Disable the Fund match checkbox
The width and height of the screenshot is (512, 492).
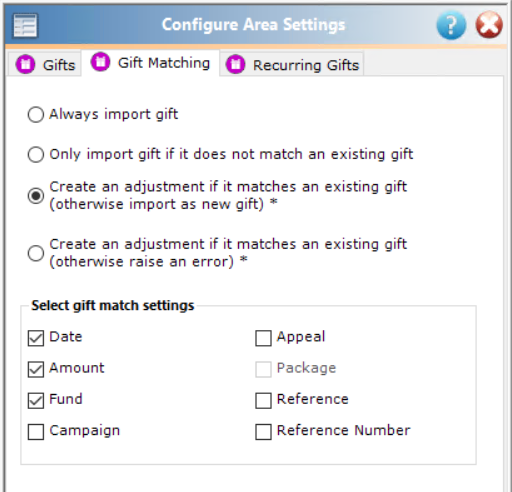pyautogui.click(x=36, y=401)
